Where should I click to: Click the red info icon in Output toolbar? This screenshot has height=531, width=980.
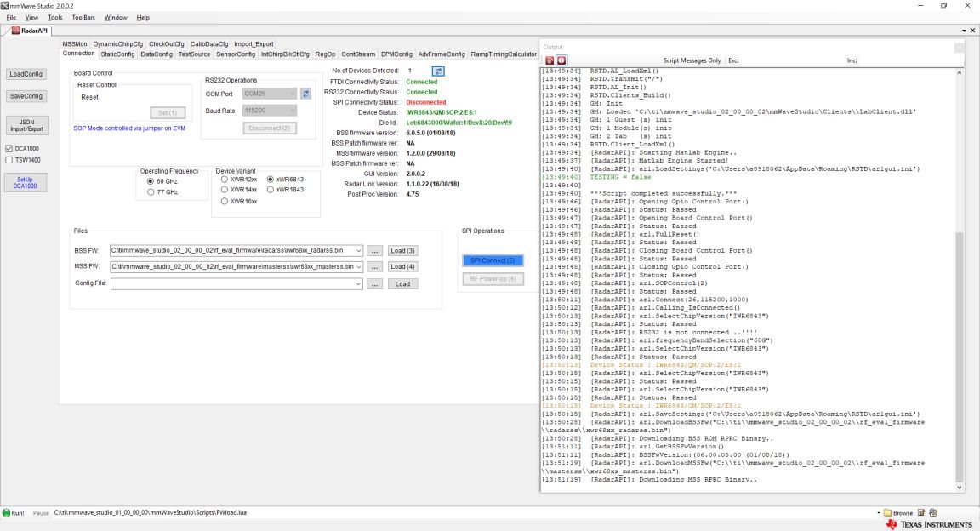click(x=561, y=60)
